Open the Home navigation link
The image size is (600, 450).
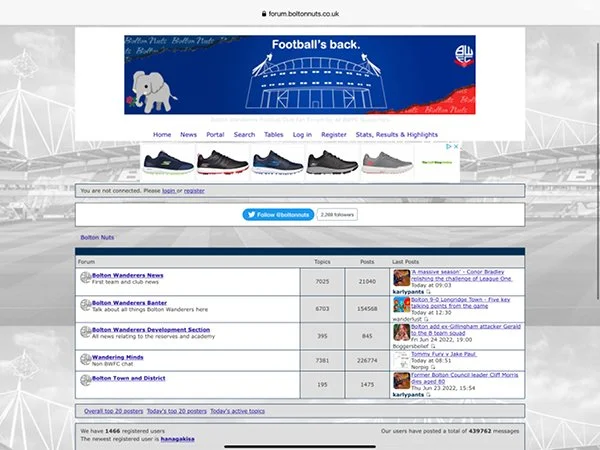(162, 135)
